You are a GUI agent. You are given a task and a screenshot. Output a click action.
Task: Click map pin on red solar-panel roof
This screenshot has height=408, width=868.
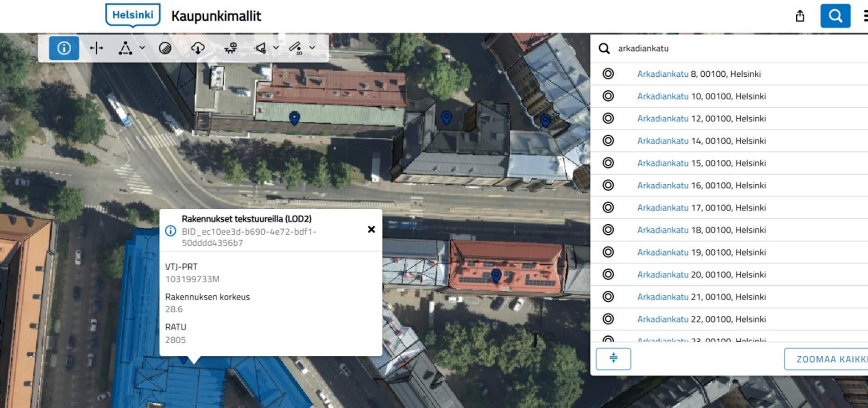click(x=496, y=275)
